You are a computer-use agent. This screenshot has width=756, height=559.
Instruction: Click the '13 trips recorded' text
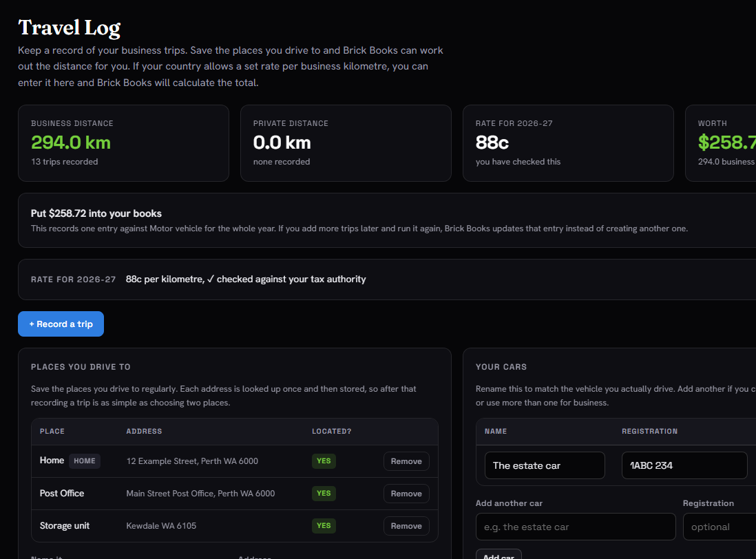coord(65,162)
